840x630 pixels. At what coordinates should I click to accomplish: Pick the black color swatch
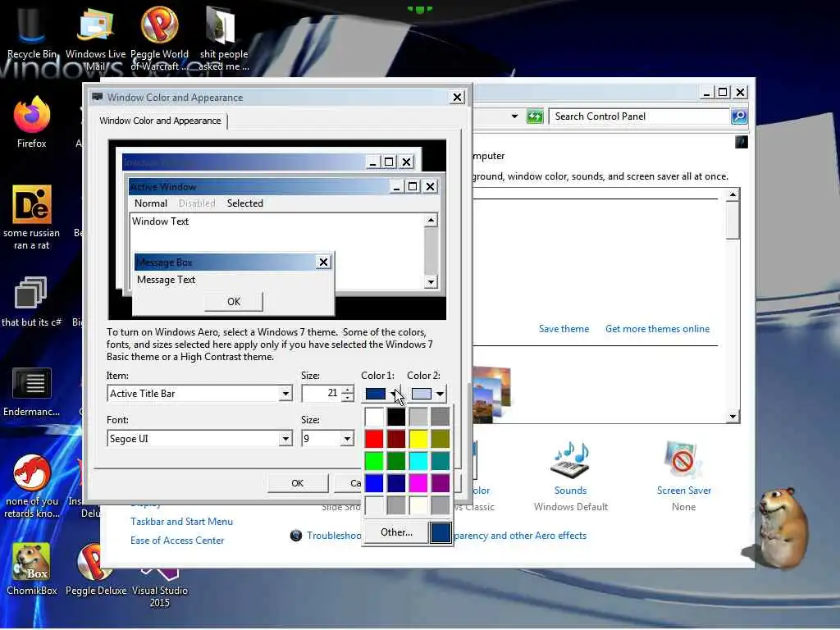pyautogui.click(x=396, y=417)
